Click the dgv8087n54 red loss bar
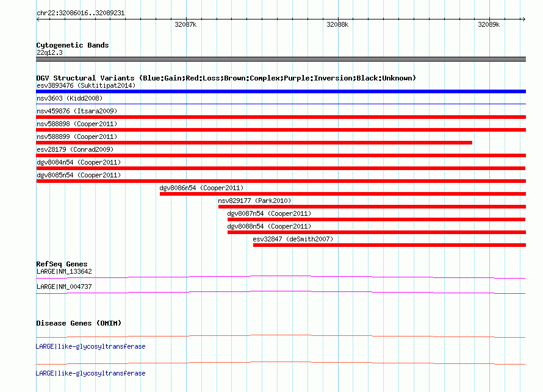Viewport: 543px width, 392px height. point(376,219)
